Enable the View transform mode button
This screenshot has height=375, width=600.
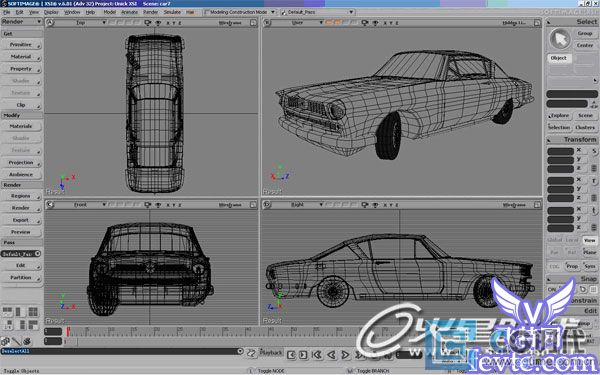point(590,240)
